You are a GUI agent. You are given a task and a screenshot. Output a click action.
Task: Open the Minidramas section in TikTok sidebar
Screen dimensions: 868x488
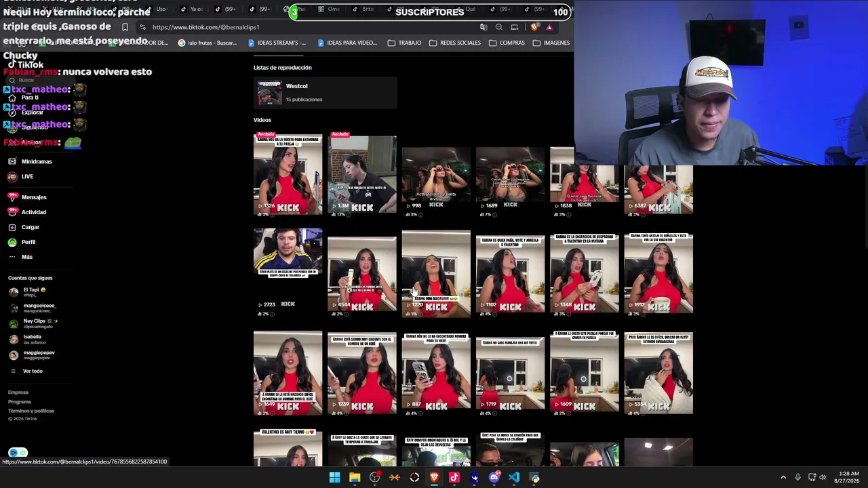pos(30,161)
